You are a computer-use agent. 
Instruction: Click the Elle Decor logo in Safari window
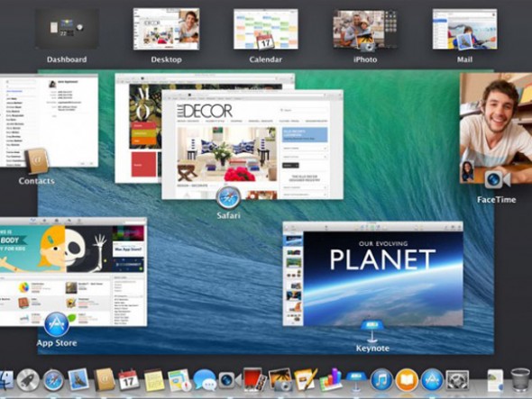pos(205,111)
